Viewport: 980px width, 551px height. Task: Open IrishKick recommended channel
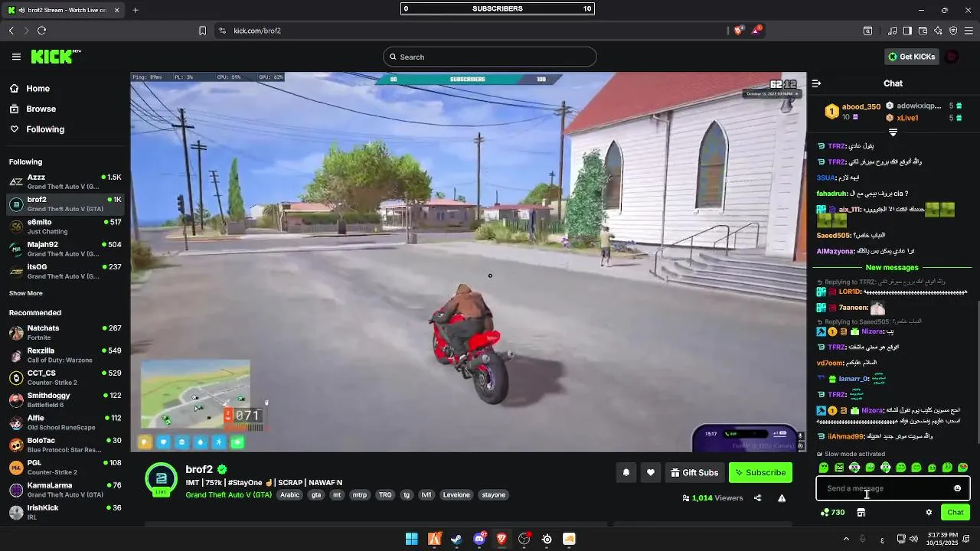pyautogui.click(x=65, y=512)
